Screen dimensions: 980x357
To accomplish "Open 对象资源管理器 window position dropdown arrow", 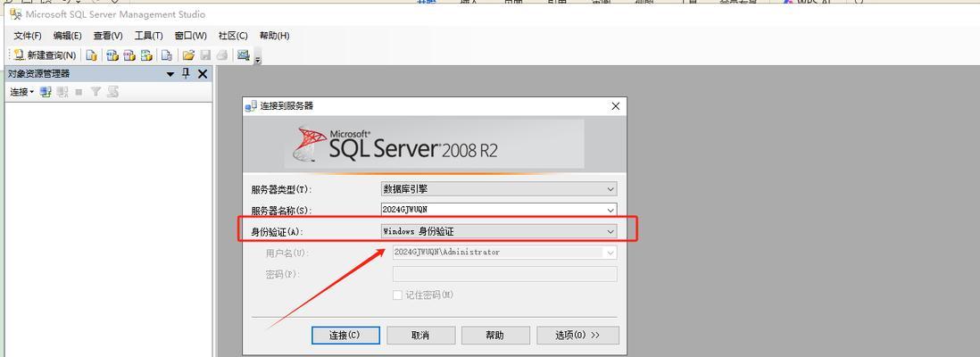I will [x=170, y=74].
